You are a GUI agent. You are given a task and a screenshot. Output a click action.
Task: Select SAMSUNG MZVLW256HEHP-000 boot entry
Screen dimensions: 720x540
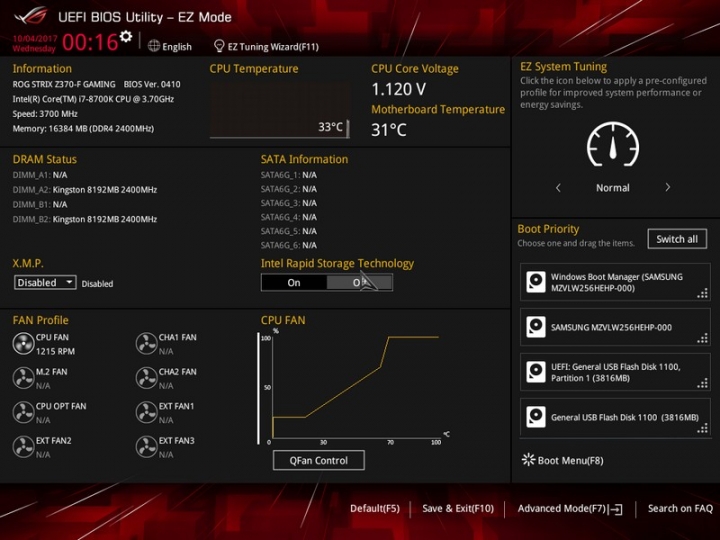tap(615, 327)
